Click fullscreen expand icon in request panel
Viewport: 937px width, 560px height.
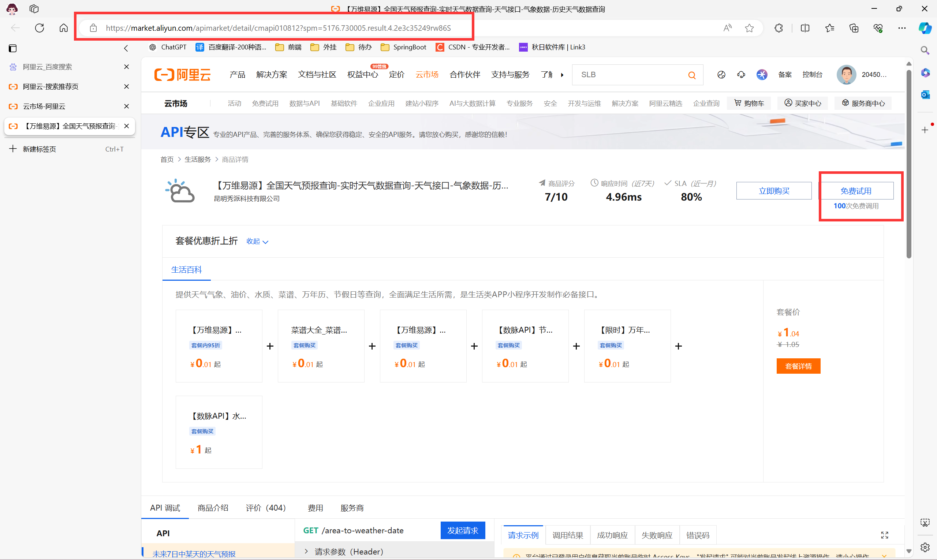(885, 535)
